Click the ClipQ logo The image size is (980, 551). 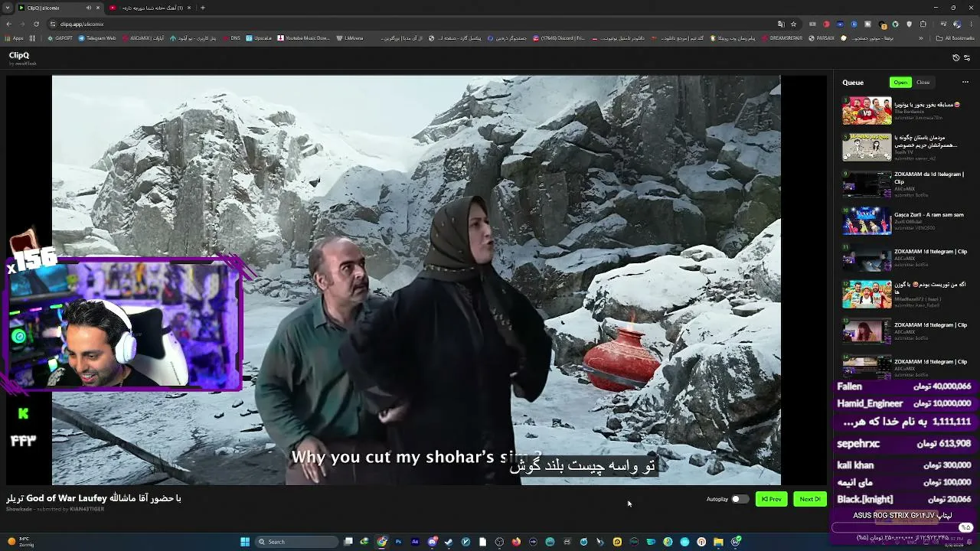pyautogui.click(x=19, y=56)
